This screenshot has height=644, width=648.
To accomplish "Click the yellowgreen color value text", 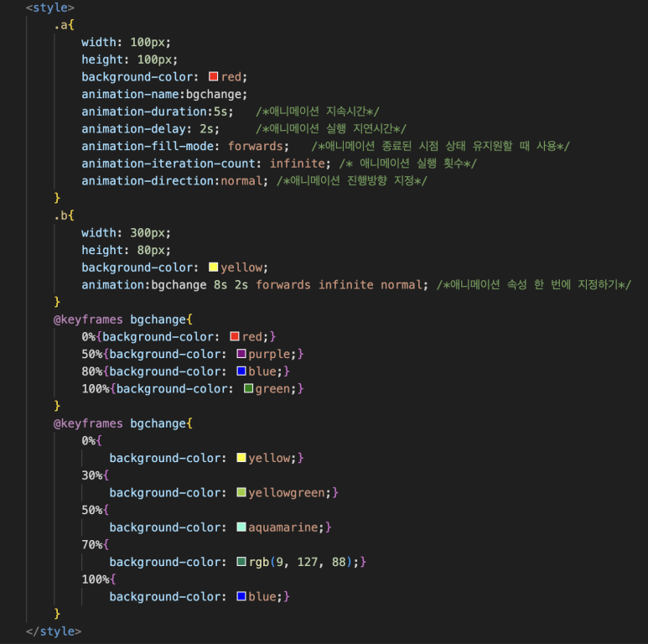I will (287, 493).
